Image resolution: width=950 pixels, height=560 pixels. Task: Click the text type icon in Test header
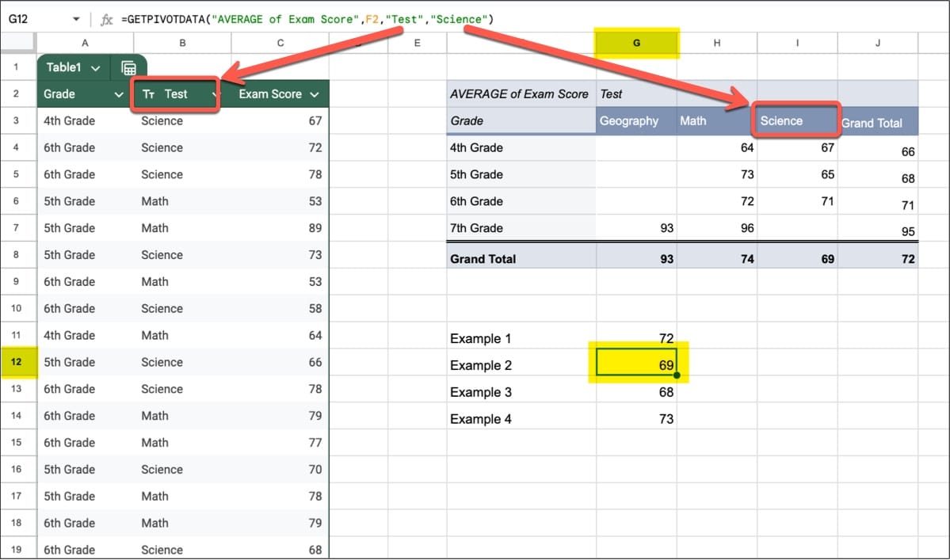(148, 94)
